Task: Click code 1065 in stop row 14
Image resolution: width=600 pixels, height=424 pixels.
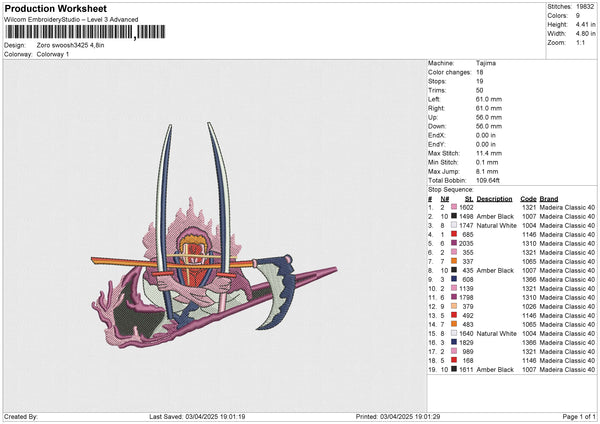Action: tap(529, 325)
